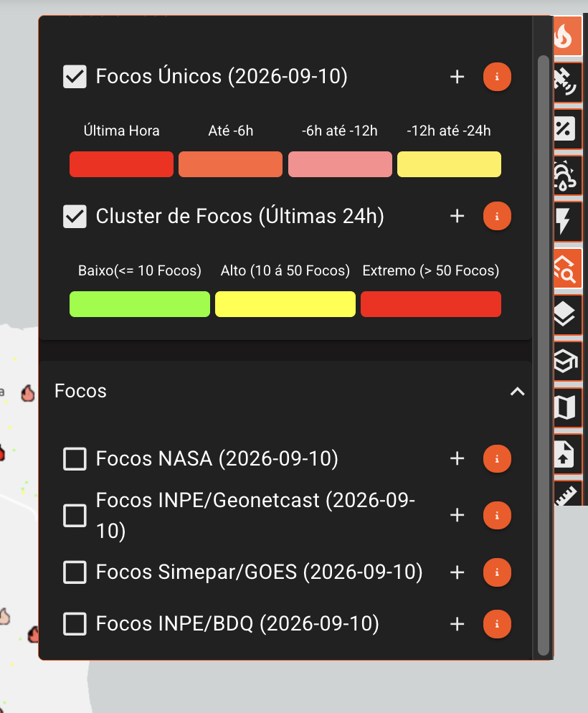The image size is (588, 713).
Task: Expand plus next to Focos Simepar/GOES
Action: [457, 572]
